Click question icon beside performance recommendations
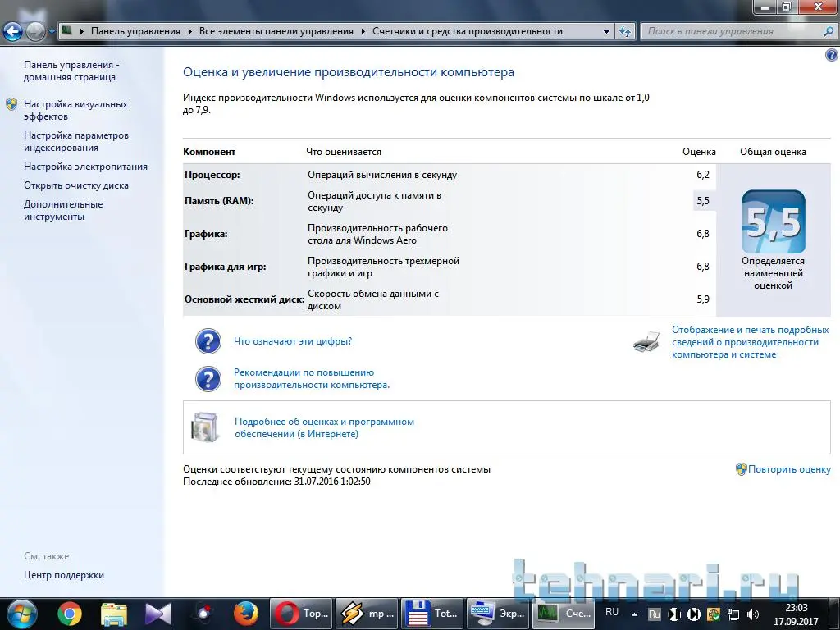Screen dimensions: 840x630 point(208,379)
